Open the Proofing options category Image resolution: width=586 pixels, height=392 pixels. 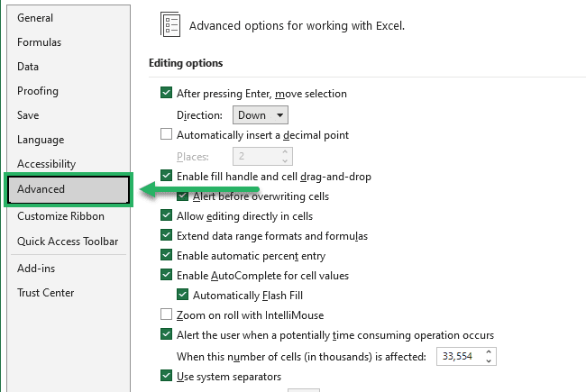click(38, 91)
